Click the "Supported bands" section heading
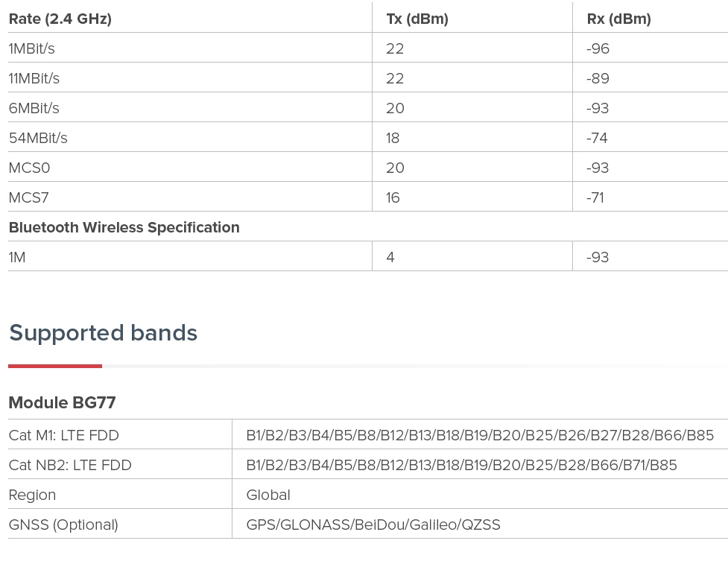Image resolution: width=728 pixels, height=567 pixels. tap(103, 333)
